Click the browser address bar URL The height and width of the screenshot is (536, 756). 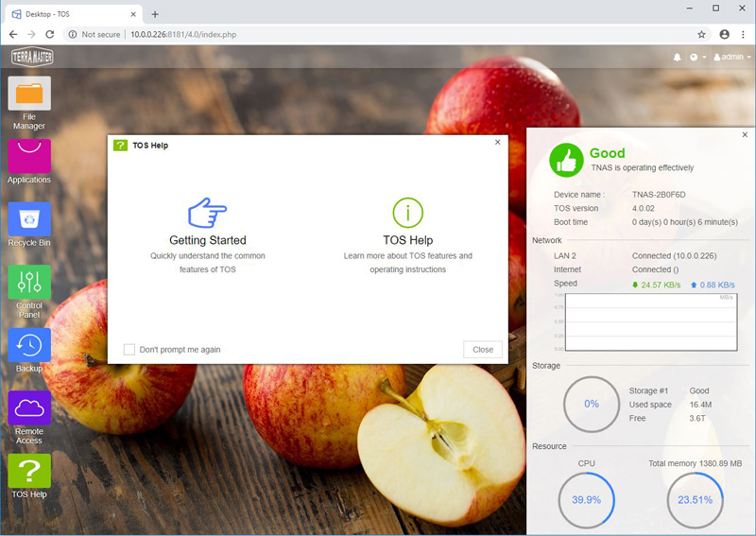pyautogui.click(x=183, y=34)
